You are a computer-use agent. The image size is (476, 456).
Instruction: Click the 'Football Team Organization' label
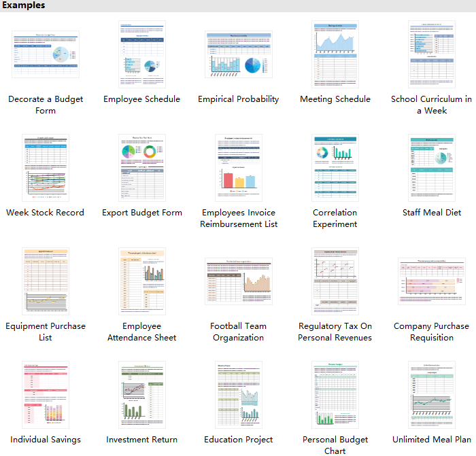[x=238, y=332]
